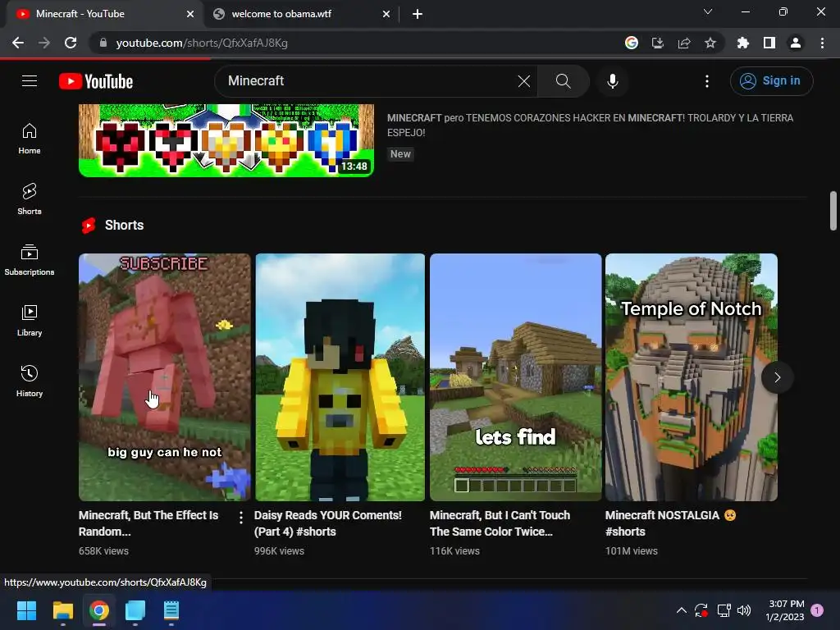This screenshot has width=840, height=630.
Task: Click the Sign in button
Action: tap(771, 81)
